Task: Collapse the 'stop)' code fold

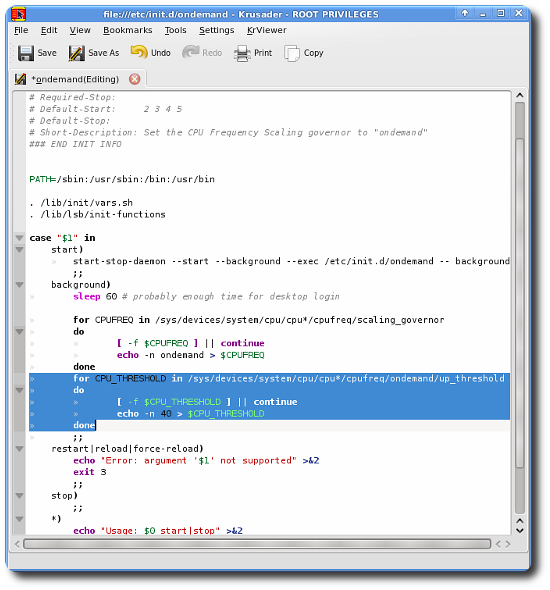Action: tap(20, 496)
